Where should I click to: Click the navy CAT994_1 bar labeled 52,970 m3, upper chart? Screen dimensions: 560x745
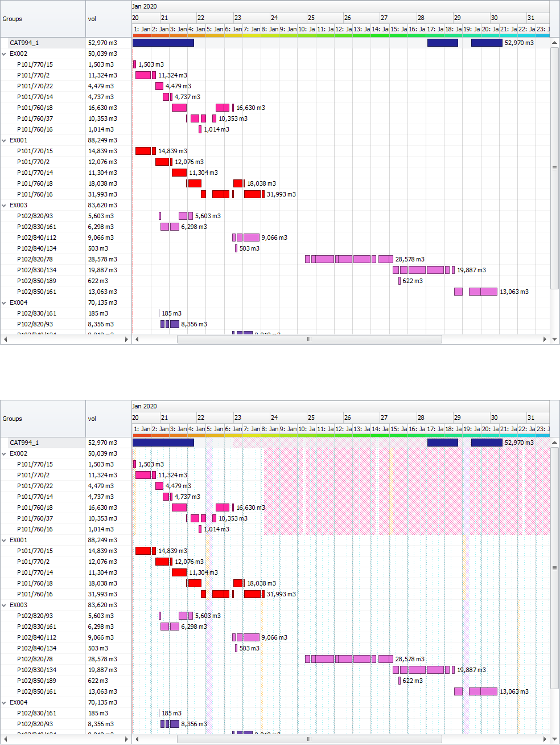487,43
